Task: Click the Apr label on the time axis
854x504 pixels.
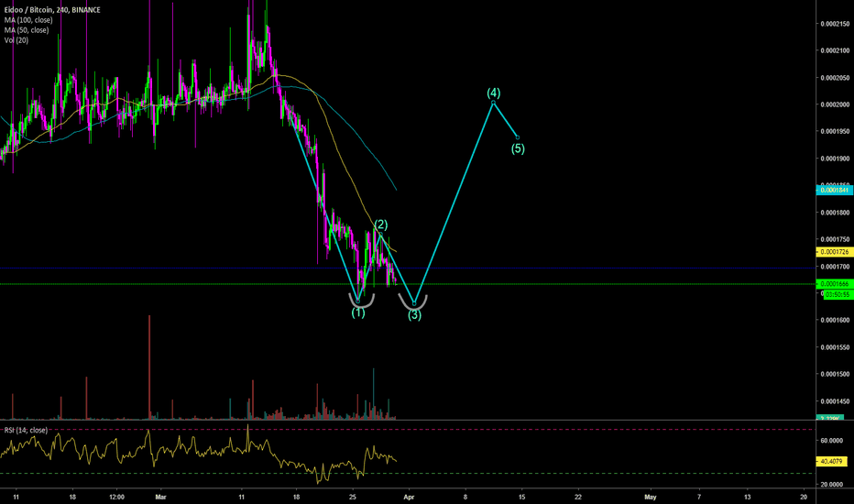Action: coord(409,497)
